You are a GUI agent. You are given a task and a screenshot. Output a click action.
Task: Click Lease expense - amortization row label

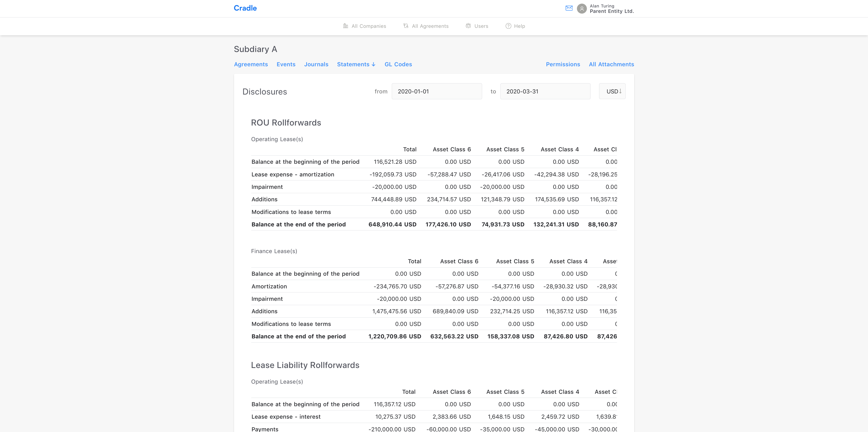(x=293, y=174)
